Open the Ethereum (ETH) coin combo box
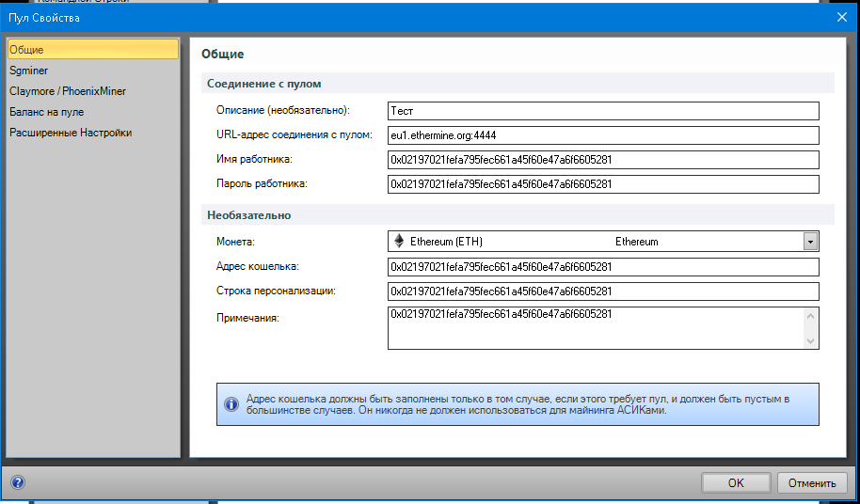Image resolution: width=860 pixels, height=504 pixels. tap(603, 242)
